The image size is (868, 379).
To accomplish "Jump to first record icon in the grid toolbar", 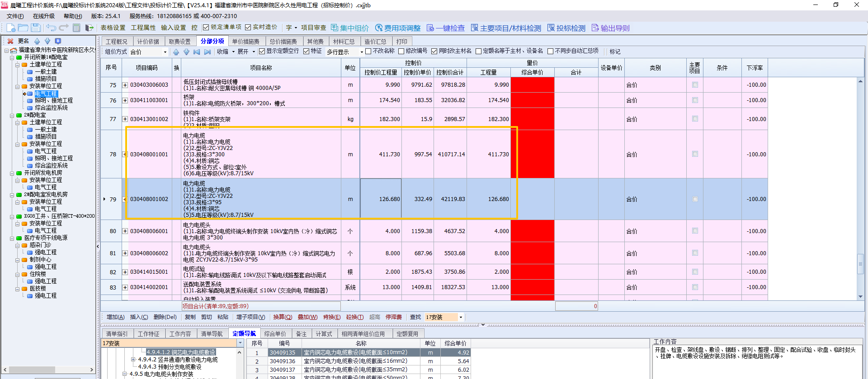I will pos(197,52).
